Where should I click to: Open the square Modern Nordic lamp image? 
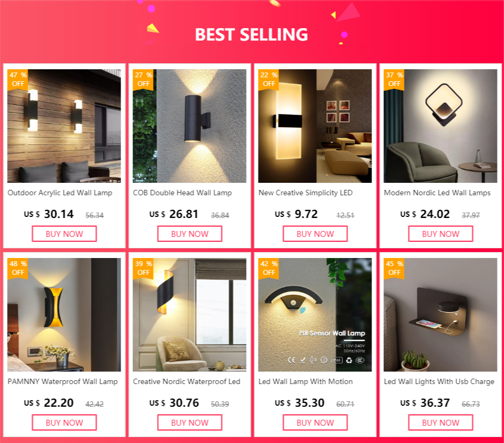tap(440, 126)
